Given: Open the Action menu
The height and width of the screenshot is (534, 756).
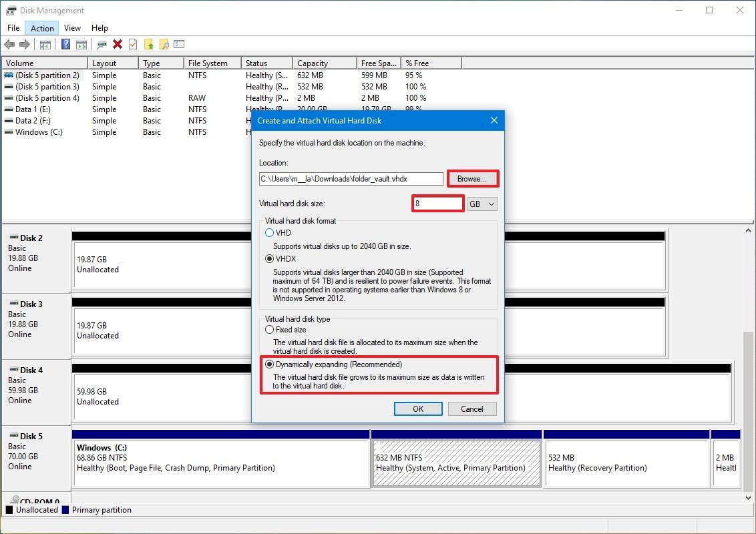Looking at the screenshot, I should coord(41,27).
